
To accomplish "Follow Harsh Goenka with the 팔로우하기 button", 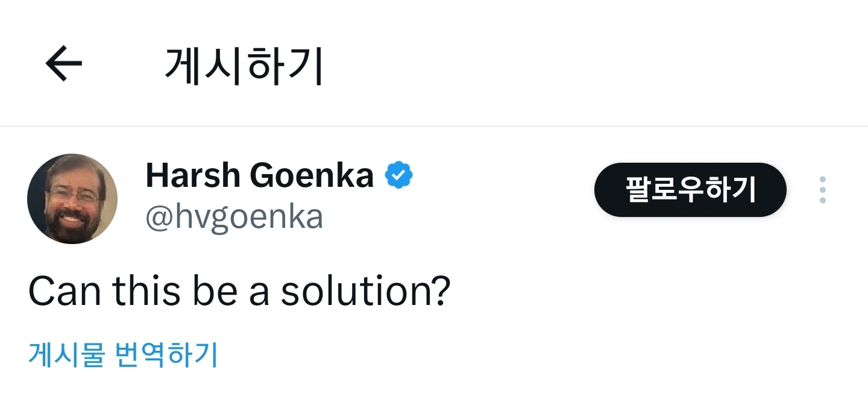I will point(690,190).
